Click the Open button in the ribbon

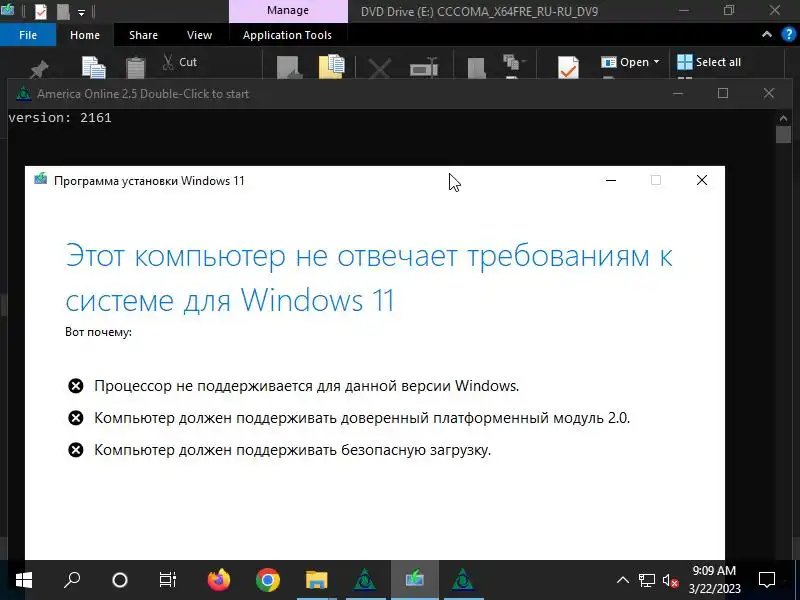(631, 62)
